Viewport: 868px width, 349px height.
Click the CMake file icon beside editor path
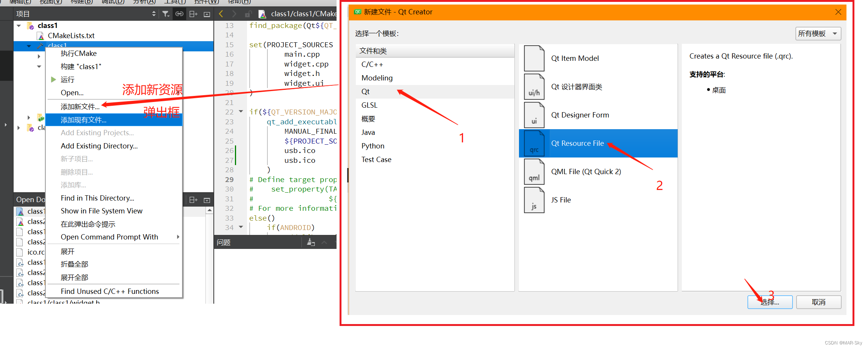pos(262,14)
